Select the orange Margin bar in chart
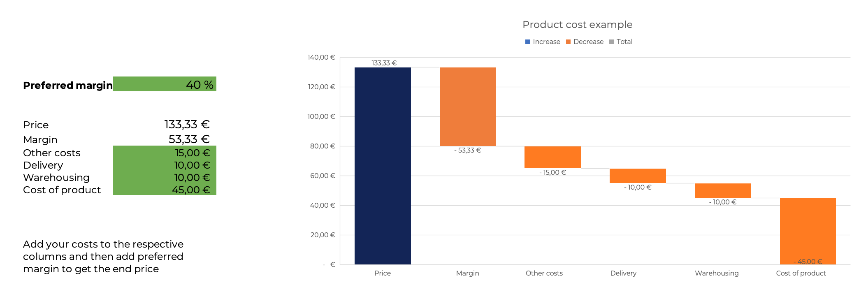This screenshot has width=868, height=292. coord(468,107)
